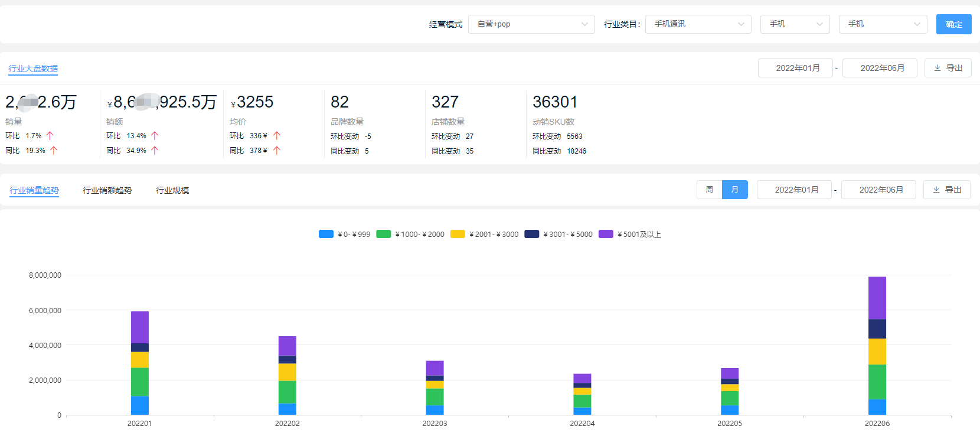Pick start month 2022年01月 in 行业大盘数据 section
The width and height of the screenshot is (980, 439).
[x=795, y=68]
